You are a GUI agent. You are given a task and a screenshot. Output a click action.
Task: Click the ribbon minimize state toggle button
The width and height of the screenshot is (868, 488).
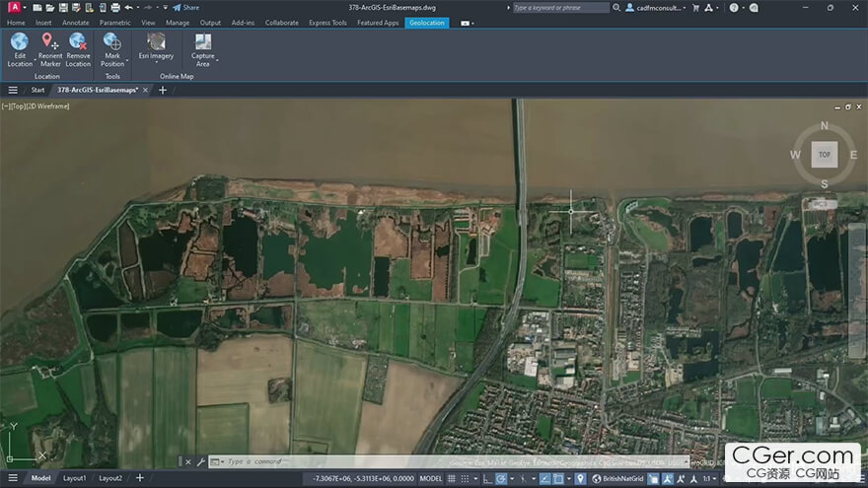pos(465,24)
